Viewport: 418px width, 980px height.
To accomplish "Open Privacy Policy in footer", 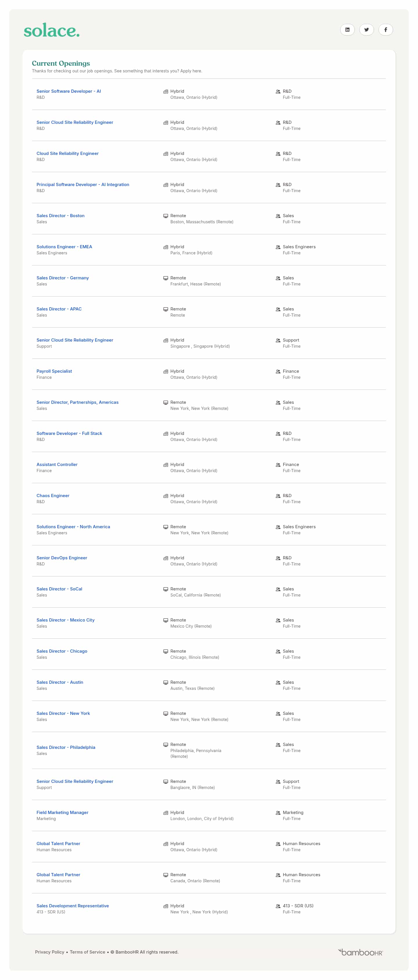I will pyautogui.click(x=49, y=952).
